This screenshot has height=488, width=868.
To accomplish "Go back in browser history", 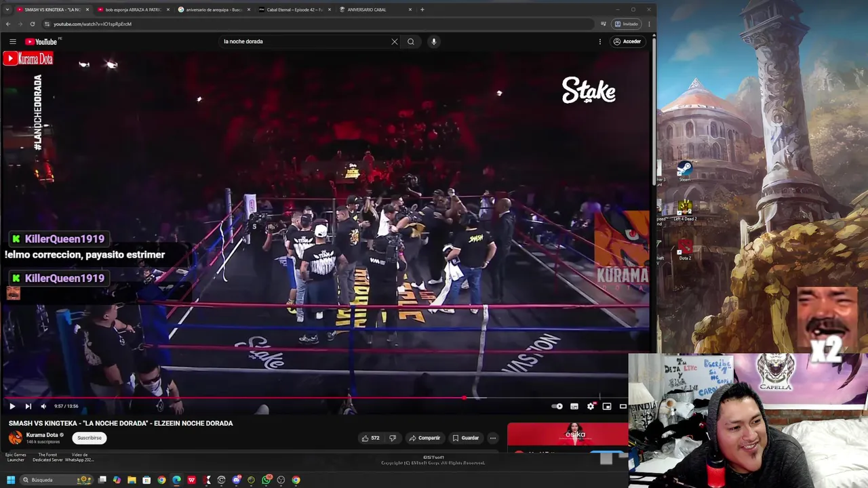I will 8,24.
